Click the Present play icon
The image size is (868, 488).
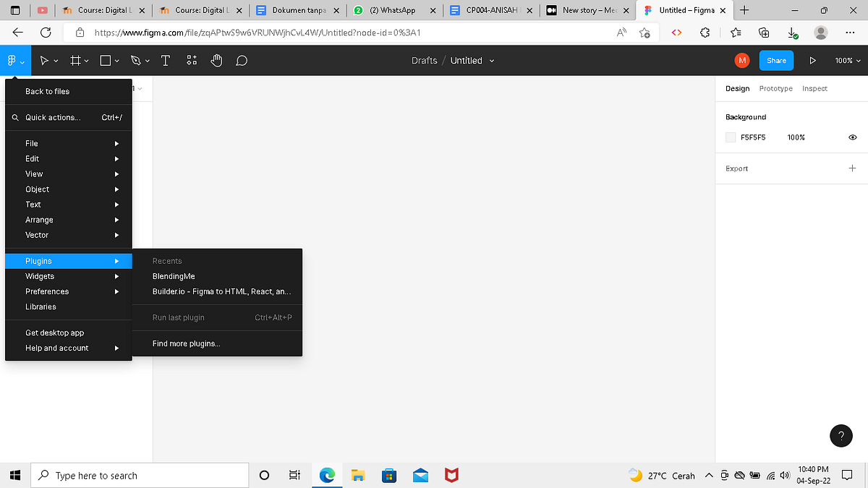(x=812, y=60)
